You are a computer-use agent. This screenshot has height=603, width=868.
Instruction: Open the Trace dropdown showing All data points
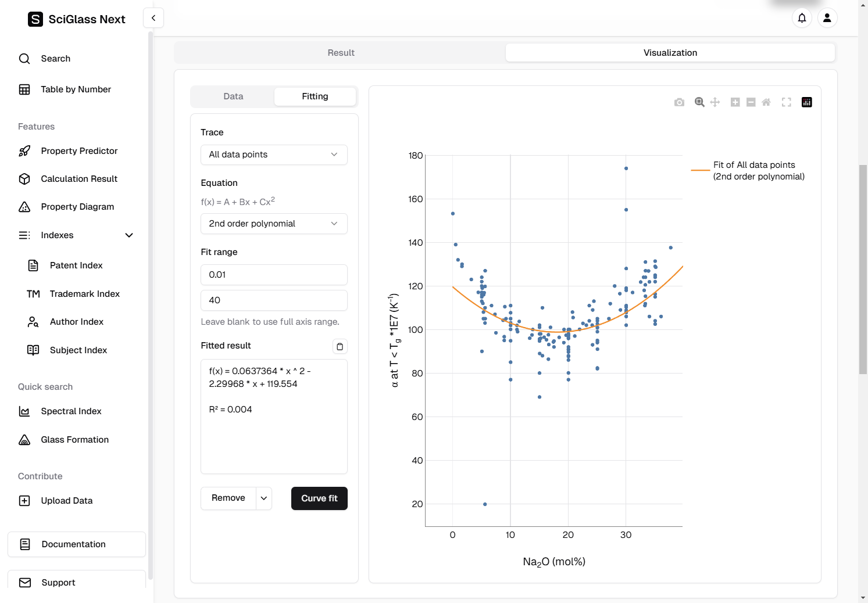(x=274, y=155)
